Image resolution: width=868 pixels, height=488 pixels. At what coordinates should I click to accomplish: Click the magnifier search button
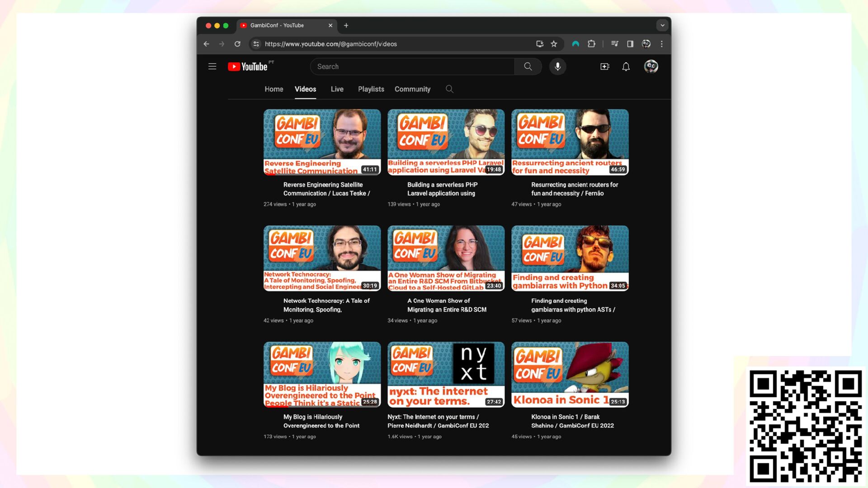point(528,66)
